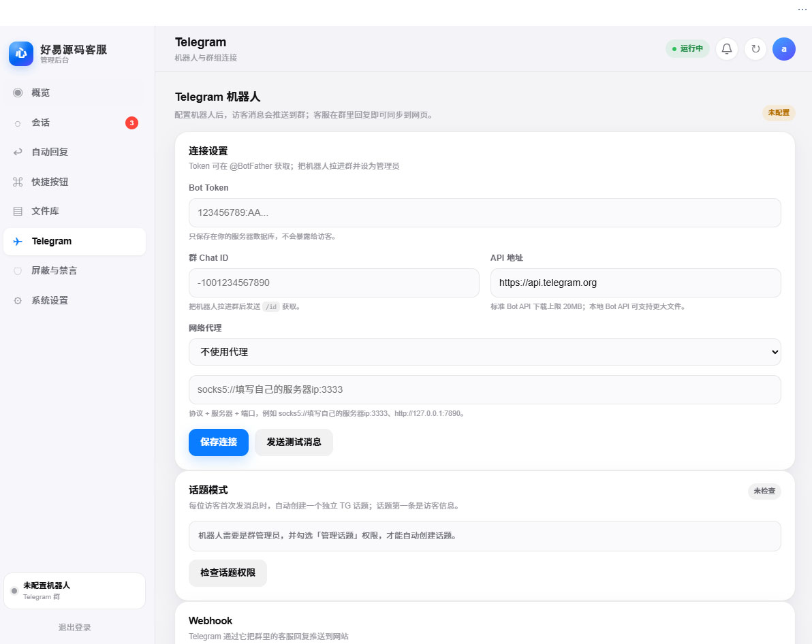Click the 话题模式 heading
Screen dimensions: 812x644
pos(208,490)
